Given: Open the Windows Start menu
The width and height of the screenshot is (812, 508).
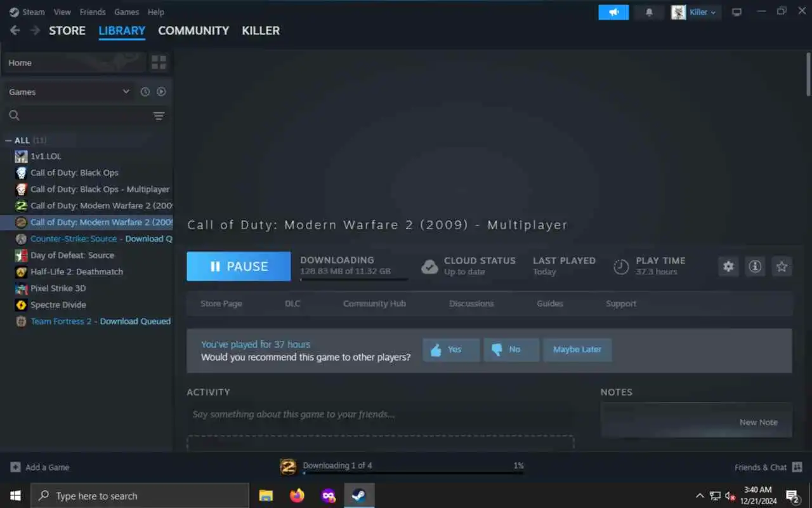Looking at the screenshot, I should 15,495.
